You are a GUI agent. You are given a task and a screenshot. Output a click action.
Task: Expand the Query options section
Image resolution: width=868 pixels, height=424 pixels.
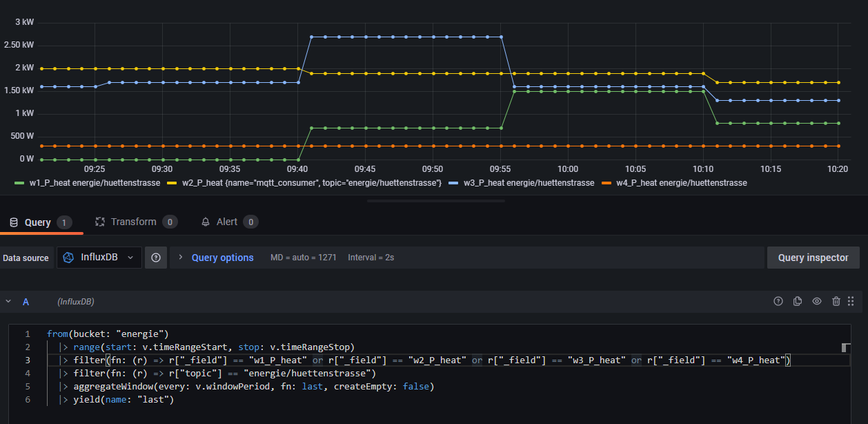[222, 258]
